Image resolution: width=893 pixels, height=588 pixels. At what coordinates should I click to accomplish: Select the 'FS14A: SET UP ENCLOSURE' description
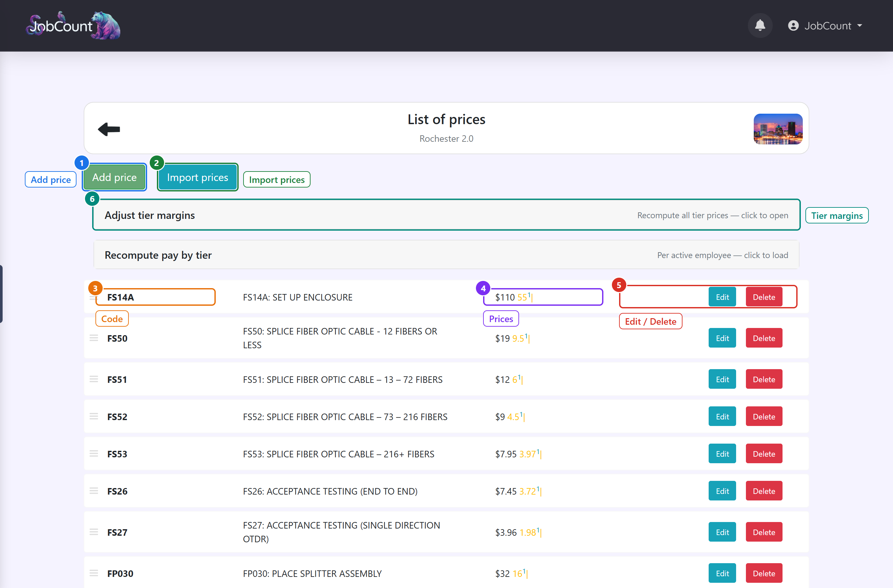click(x=297, y=297)
